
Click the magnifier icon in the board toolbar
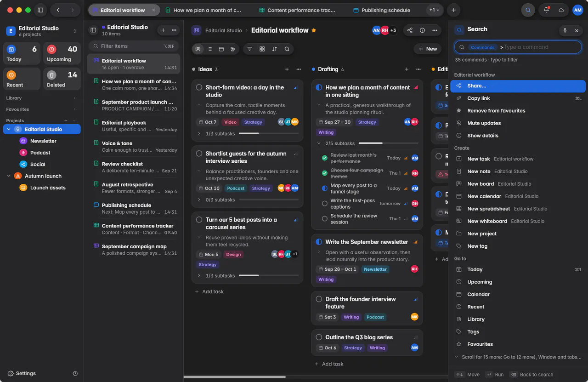coord(287,49)
